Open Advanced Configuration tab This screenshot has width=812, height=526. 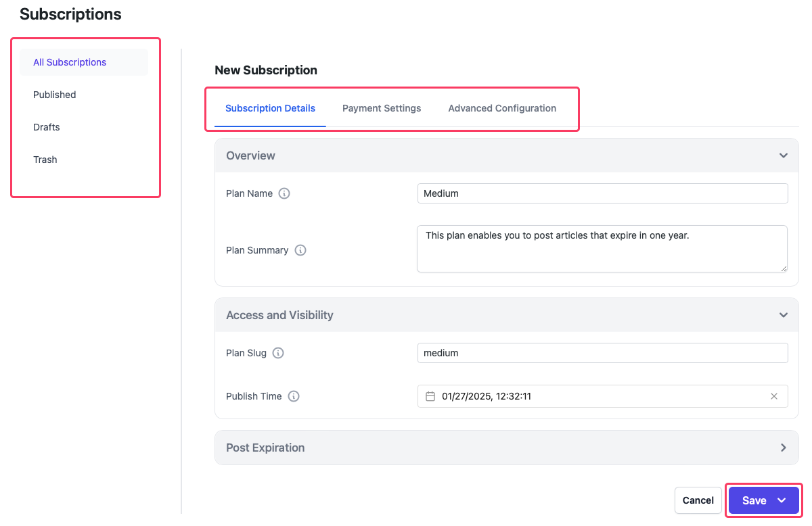tap(502, 108)
